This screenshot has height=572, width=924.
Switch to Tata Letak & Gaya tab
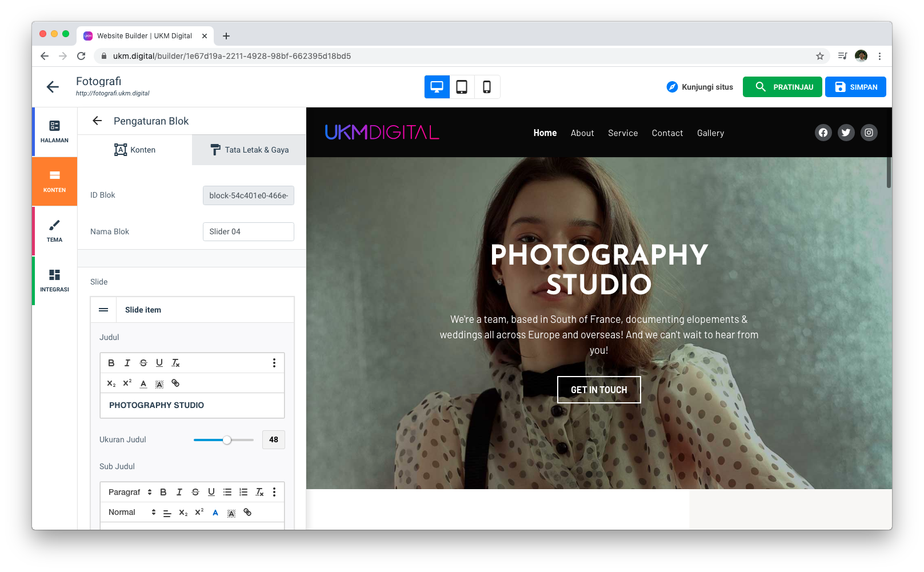click(249, 150)
